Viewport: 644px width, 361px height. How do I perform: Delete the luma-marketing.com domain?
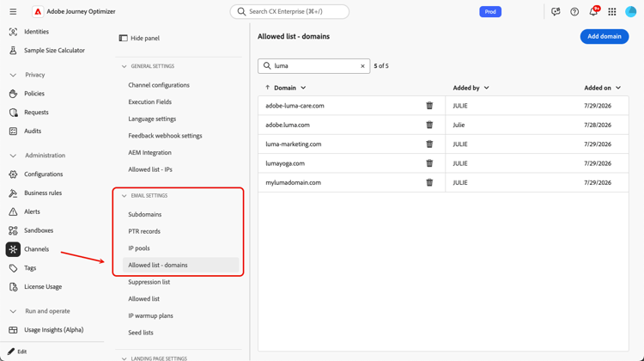429,144
